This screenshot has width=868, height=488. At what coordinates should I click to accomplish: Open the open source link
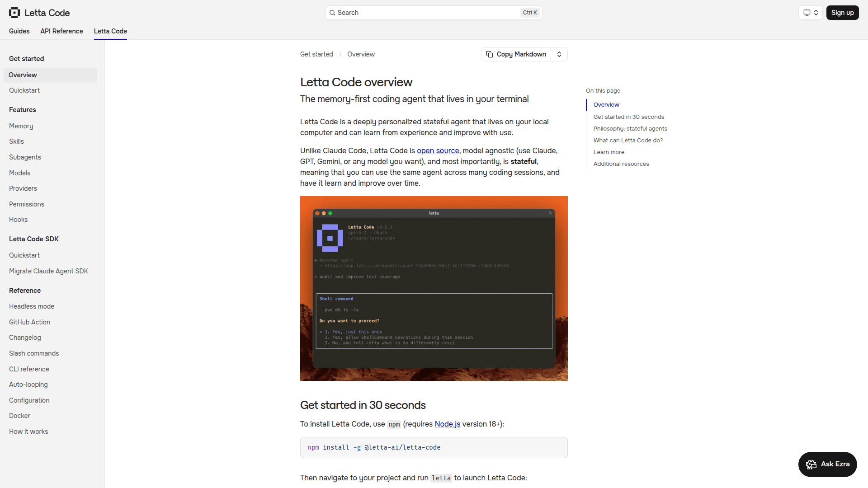438,150
